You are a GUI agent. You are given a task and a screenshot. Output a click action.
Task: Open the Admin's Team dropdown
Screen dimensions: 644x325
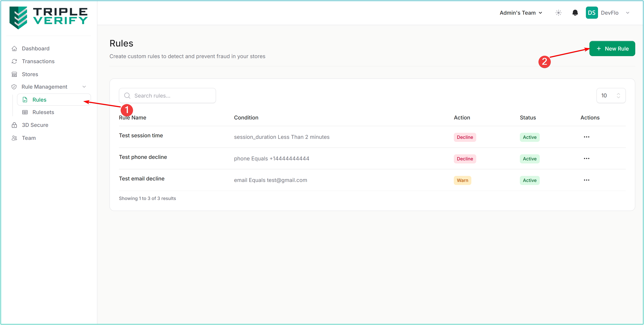(521, 13)
